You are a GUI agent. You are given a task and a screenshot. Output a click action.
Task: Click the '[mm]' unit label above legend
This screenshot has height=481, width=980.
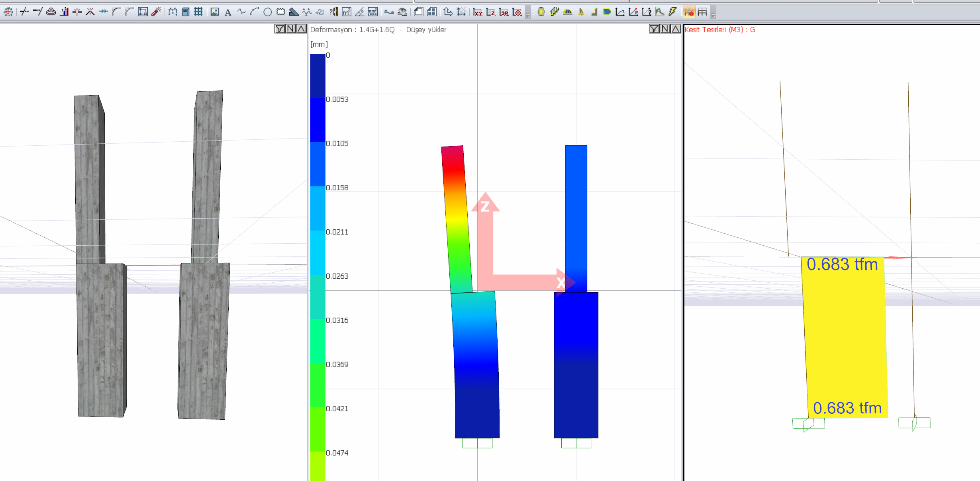tap(319, 44)
